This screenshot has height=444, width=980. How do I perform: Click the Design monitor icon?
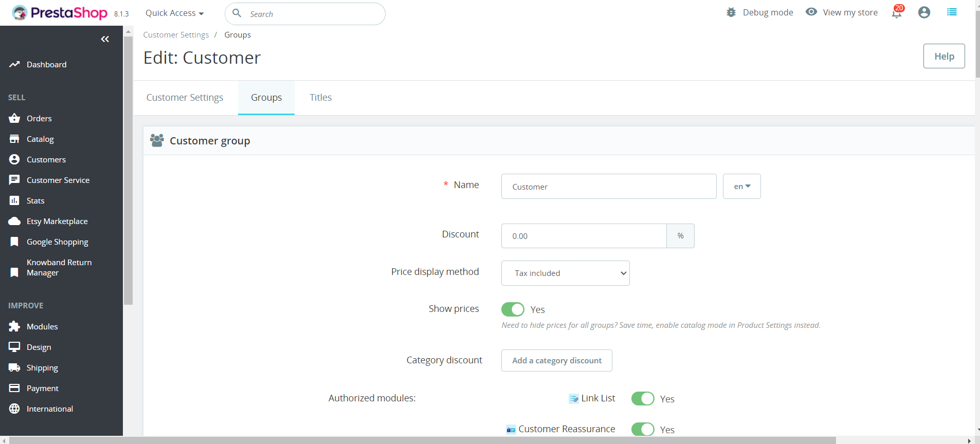coord(14,347)
